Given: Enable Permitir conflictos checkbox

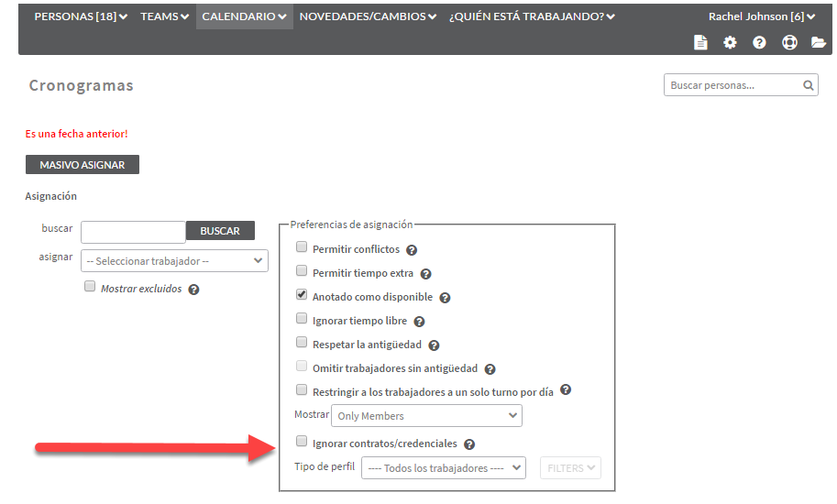Looking at the screenshot, I should point(302,247).
